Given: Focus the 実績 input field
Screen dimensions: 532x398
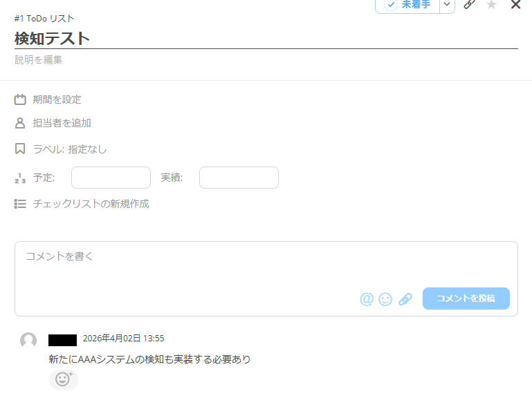Looking at the screenshot, I should (239, 178).
